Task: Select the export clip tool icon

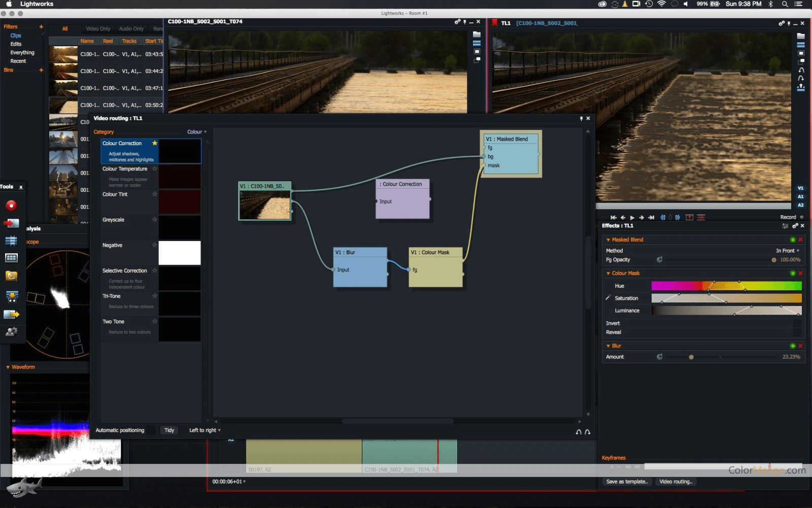Action: pos(11,315)
